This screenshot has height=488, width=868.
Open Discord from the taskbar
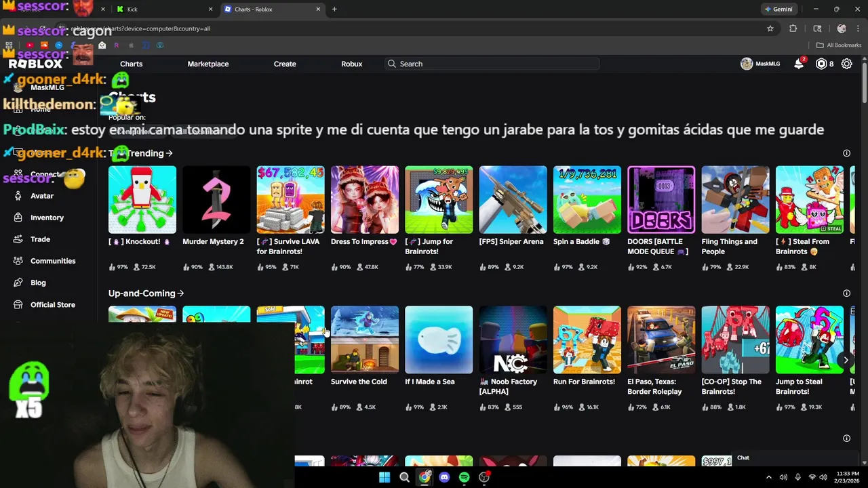click(444, 477)
